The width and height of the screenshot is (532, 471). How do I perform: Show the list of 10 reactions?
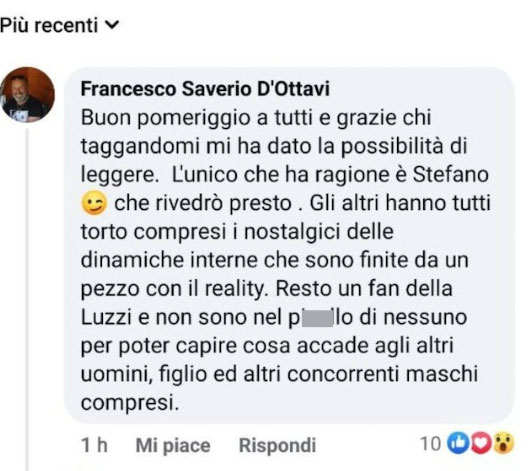coord(467,444)
